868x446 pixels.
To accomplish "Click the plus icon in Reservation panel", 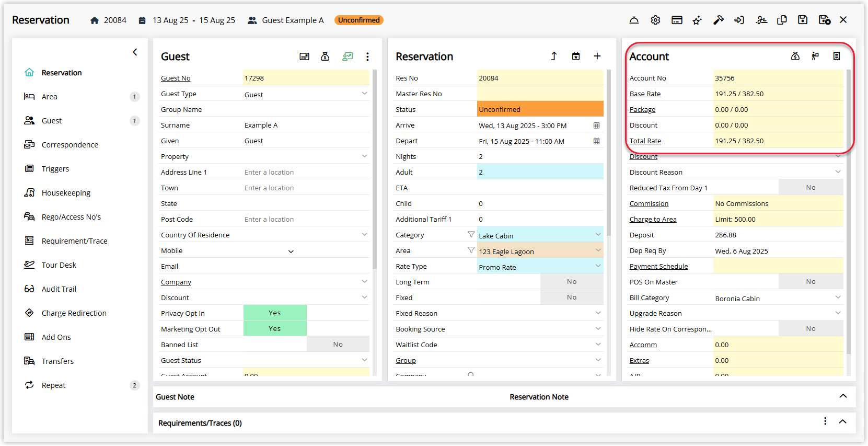I will 597,56.
